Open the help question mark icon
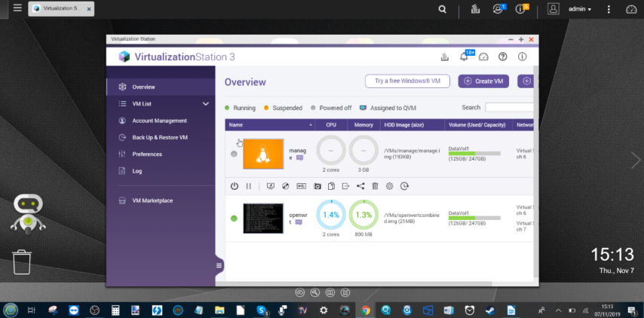The width and height of the screenshot is (644, 318). tap(503, 57)
